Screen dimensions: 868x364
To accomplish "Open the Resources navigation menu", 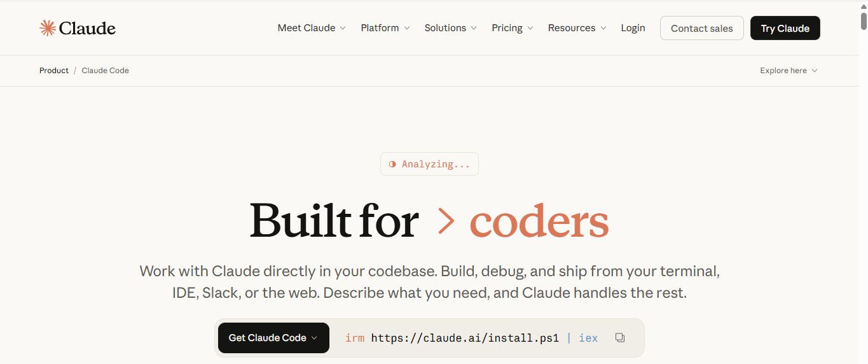I will [577, 28].
